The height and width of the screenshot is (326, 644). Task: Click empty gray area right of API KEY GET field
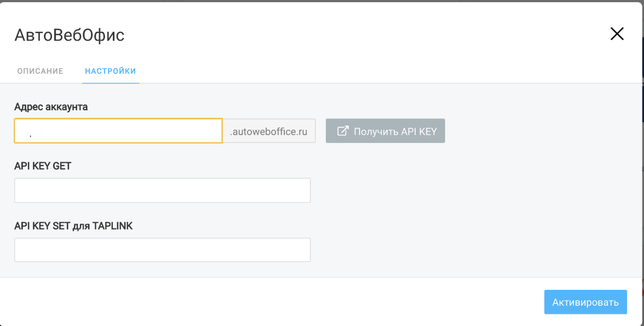coord(465,190)
